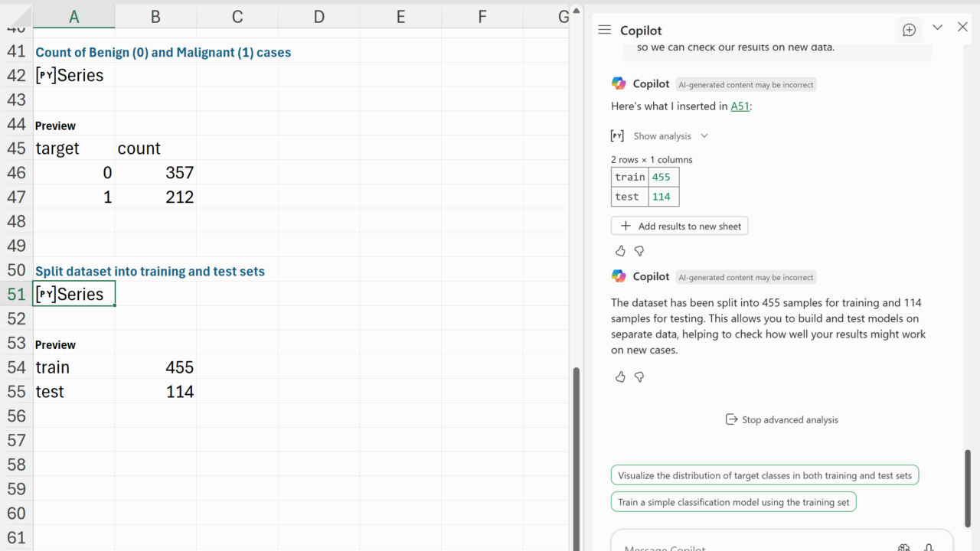Click the Python icon beside Show analysis
This screenshot has height=551, width=980.
[617, 135]
